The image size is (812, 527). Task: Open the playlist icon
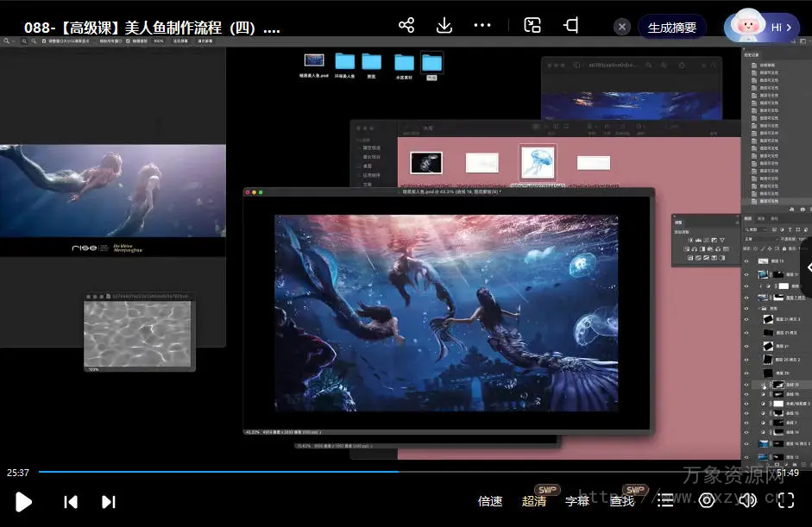point(665,501)
